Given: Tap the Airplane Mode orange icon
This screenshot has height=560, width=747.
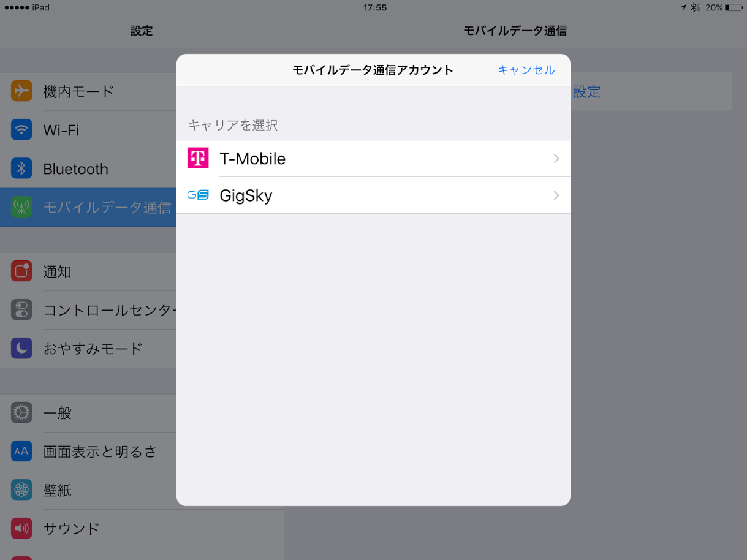Looking at the screenshot, I should (21, 91).
